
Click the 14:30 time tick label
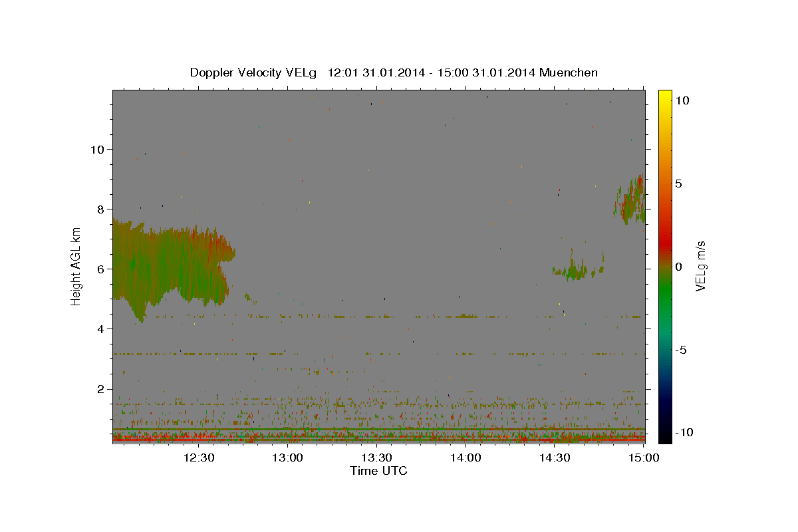click(554, 458)
